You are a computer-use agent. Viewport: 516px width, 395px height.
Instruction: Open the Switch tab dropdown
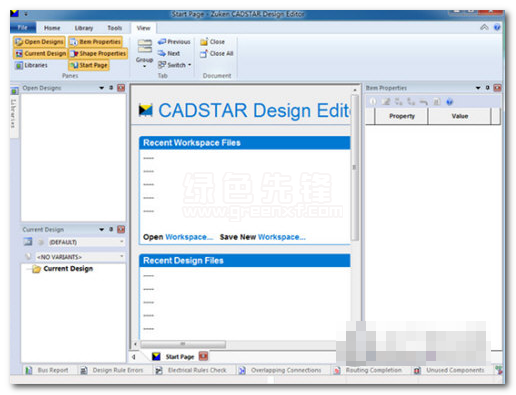(175, 65)
